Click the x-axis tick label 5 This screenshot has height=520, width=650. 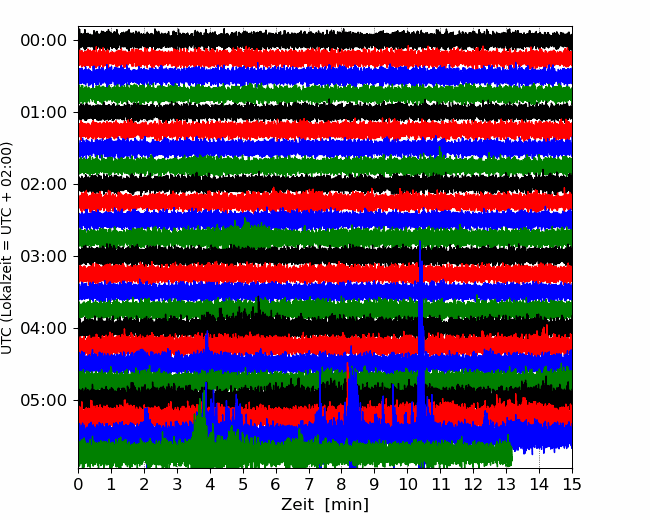243,484
